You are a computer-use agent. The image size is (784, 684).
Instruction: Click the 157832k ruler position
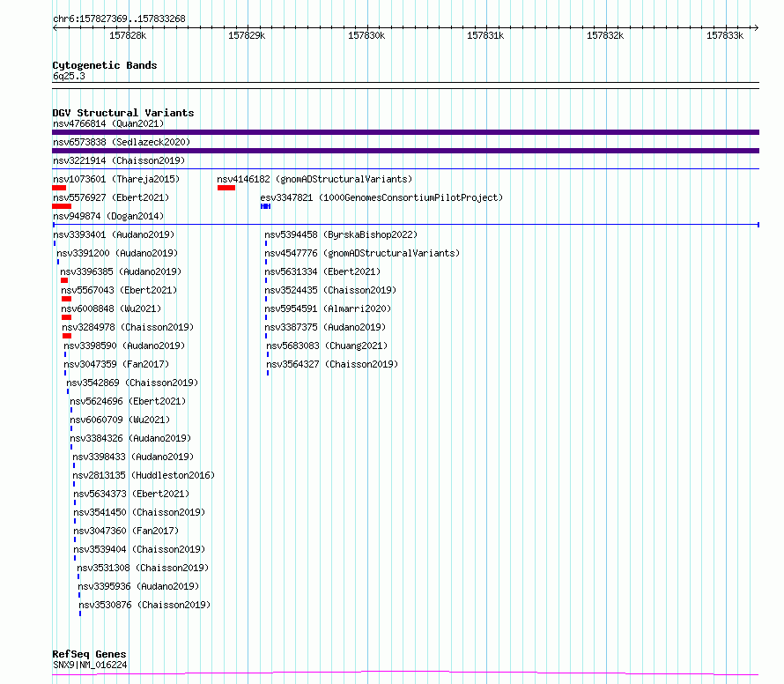pos(605,35)
